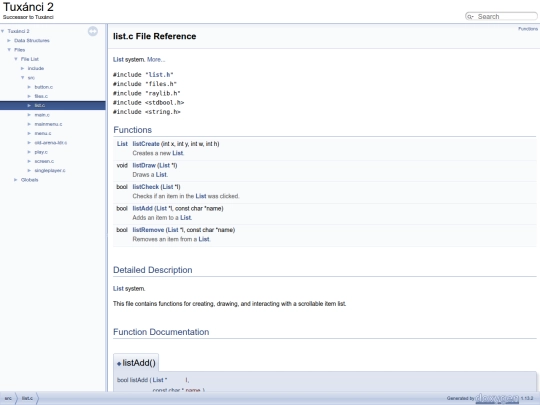Open main.c in the tree
The image size is (540, 405).
tap(42, 115)
